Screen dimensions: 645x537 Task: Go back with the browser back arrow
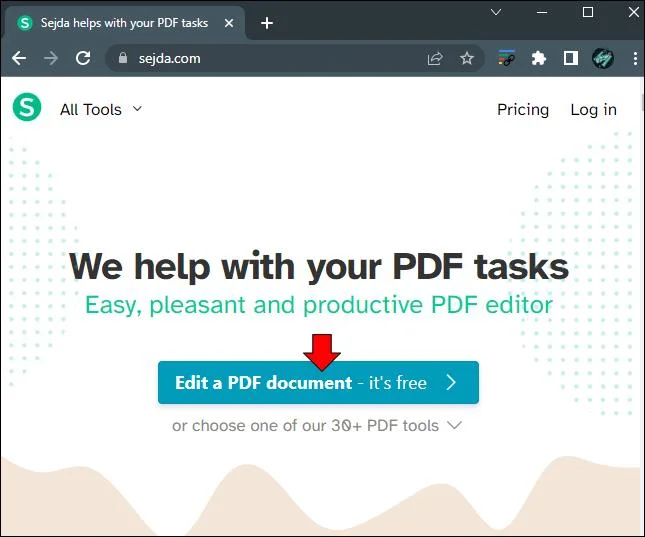tap(19, 58)
